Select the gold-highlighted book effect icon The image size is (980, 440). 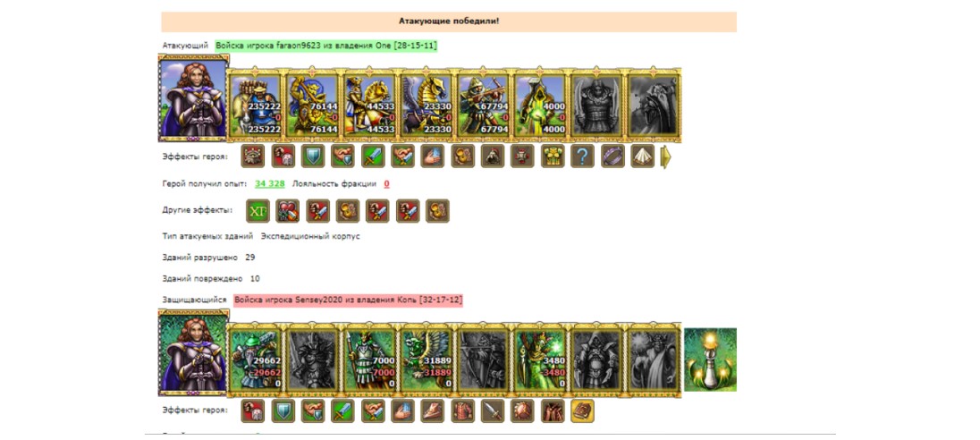pyautogui.click(x=582, y=411)
